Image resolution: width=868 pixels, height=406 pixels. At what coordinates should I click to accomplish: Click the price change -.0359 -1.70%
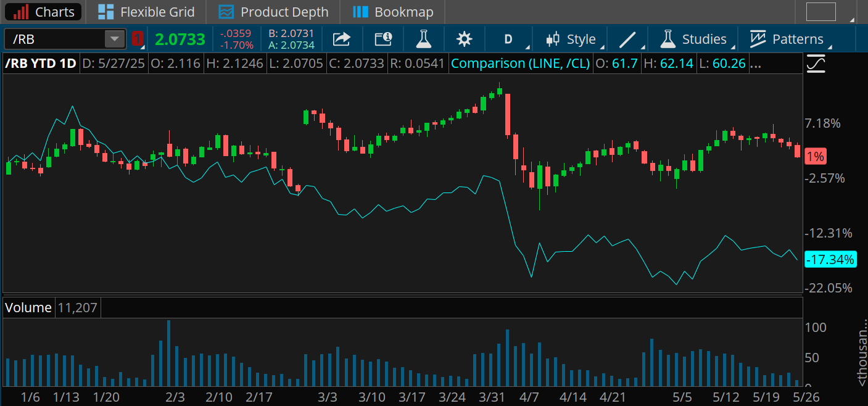237,39
